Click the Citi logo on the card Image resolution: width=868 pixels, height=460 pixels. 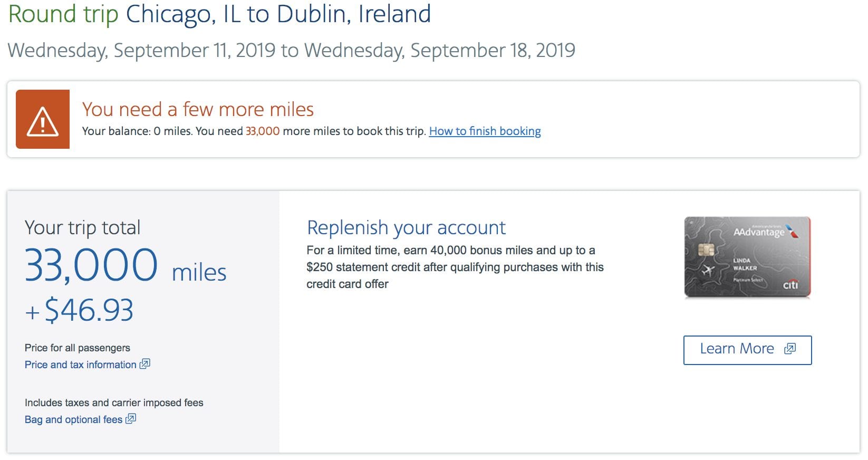click(790, 285)
